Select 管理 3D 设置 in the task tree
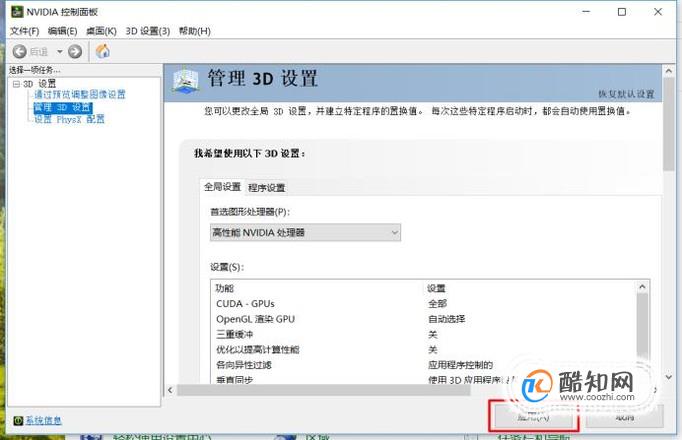Screen dimensions: 682x440 pos(63,107)
